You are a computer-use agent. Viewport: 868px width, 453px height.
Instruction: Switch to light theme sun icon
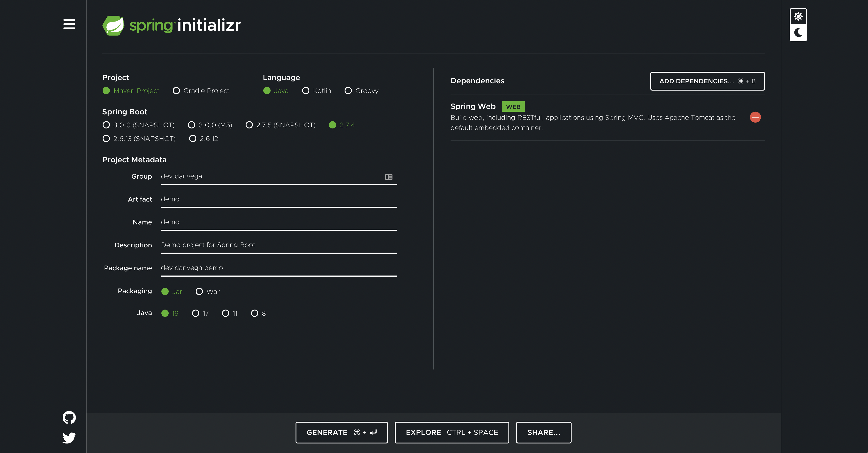click(798, 17)
